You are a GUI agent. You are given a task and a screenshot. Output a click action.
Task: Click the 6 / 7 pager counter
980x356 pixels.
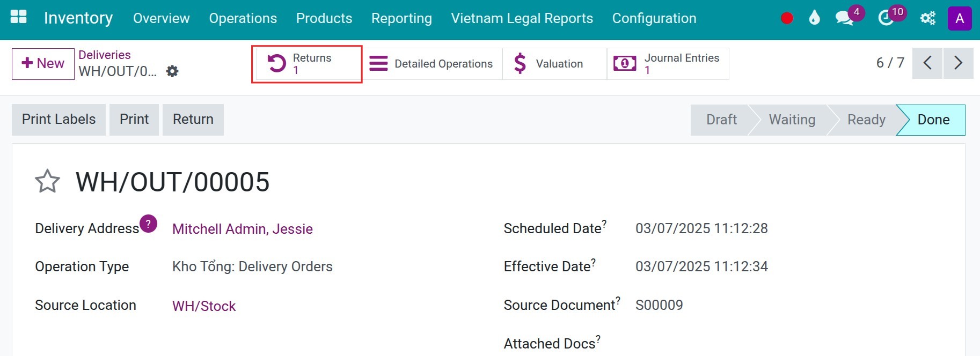click(x=890, y=63)
